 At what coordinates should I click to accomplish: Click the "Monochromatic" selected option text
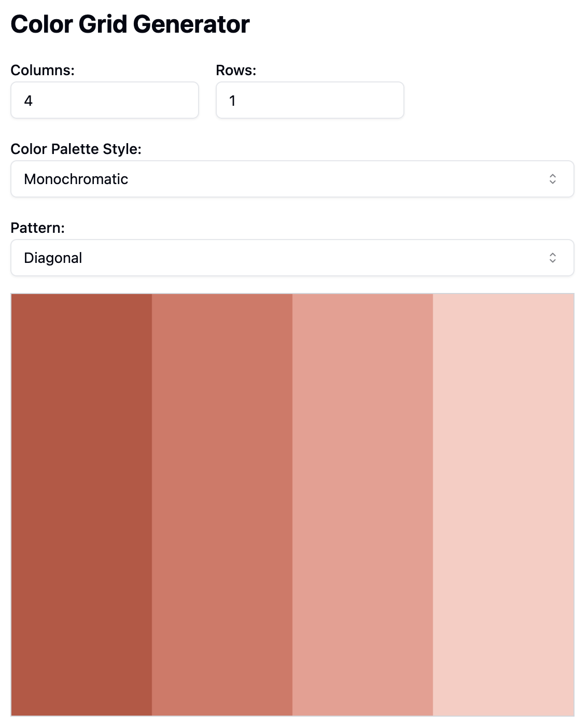[x=76, y=179]
